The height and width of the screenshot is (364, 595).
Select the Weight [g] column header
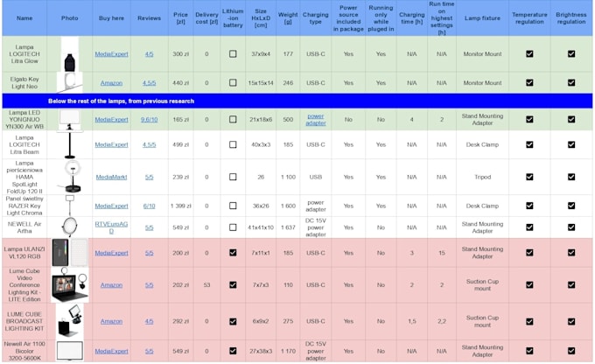[x=288, y=18]
